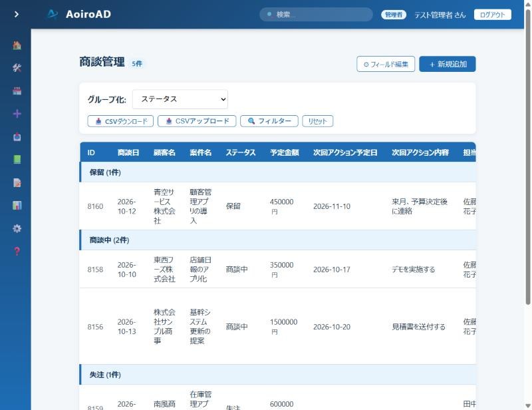Click the ログアウト button
Image resolution: width=532 pixels, height=410 pixels.
[492, 15]
